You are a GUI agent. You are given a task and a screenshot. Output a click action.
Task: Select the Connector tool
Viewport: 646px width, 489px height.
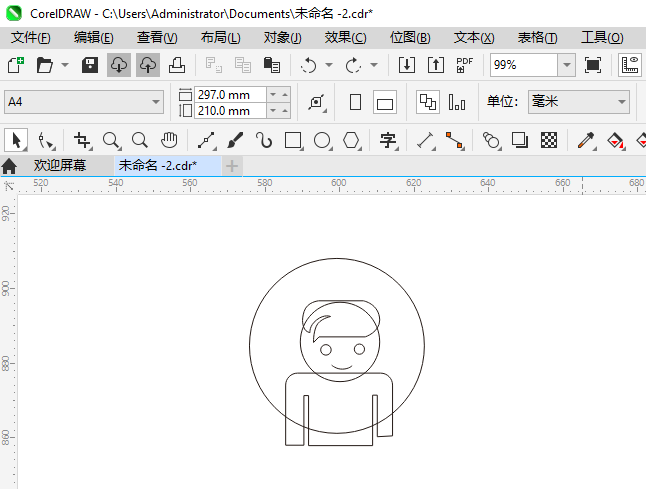pyautogui.click(x=455, y=140)
